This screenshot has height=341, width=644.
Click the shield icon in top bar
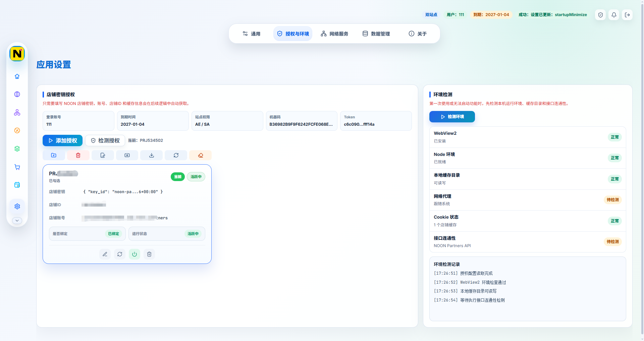[600, 15]
